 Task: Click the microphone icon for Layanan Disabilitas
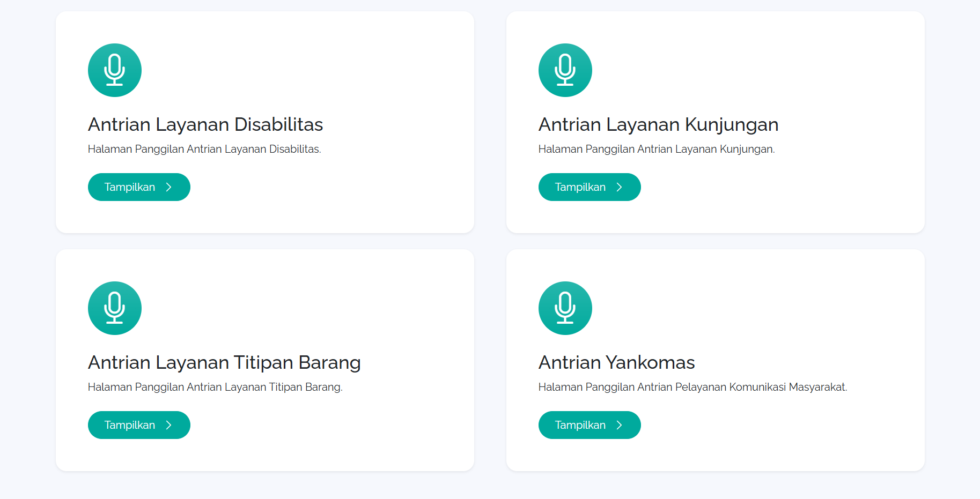pos(115,70)
